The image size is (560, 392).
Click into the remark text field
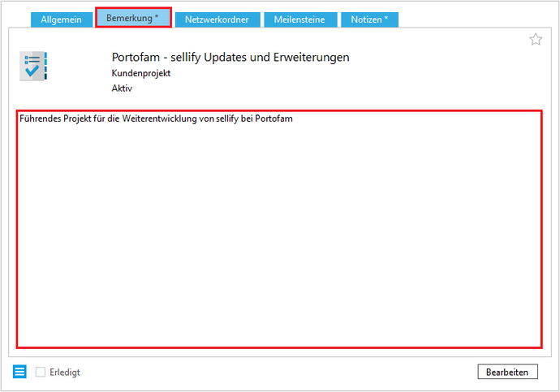point(279,229)
